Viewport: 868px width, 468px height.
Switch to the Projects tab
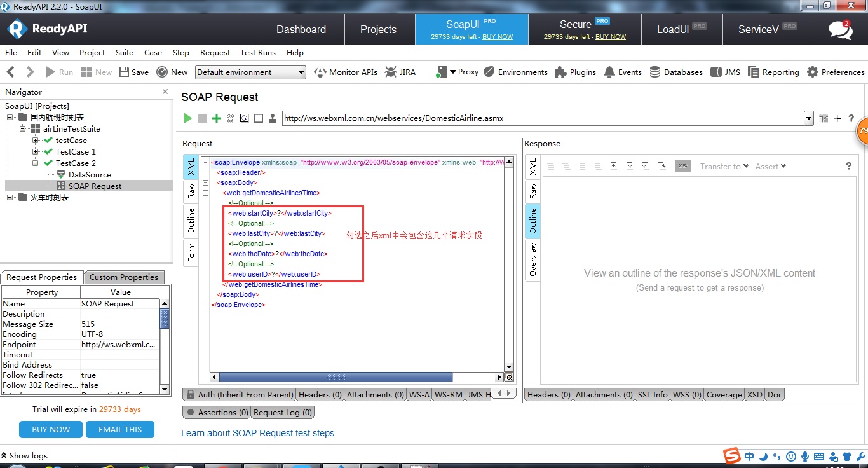coord(378,29)
